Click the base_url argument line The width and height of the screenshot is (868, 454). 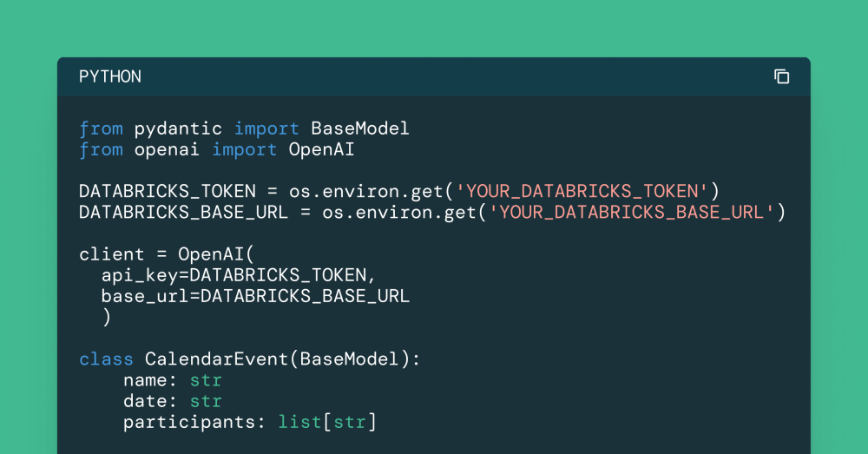[255, 296]
